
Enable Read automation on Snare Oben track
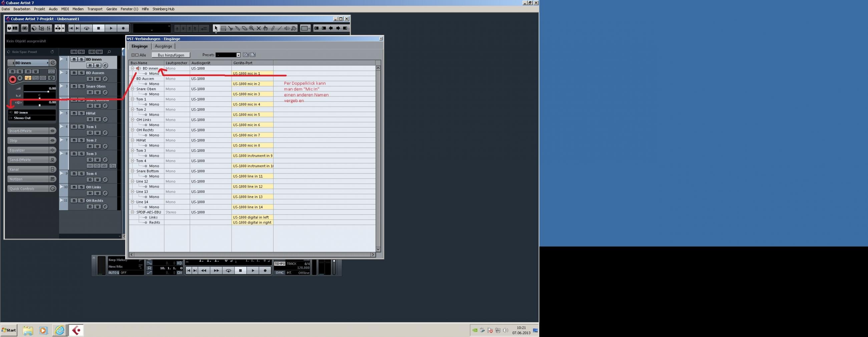tap(90, 92)
